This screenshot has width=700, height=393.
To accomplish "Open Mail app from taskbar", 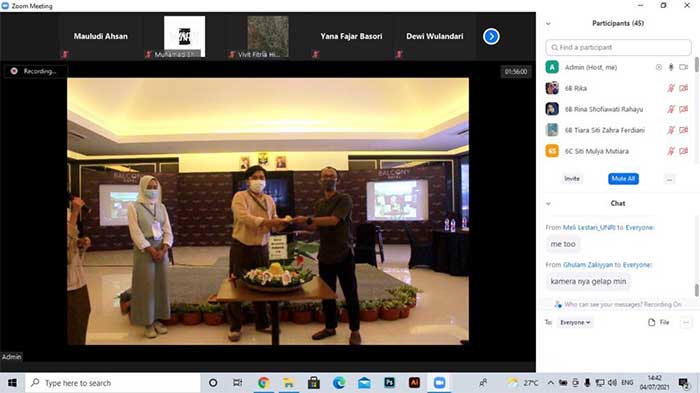I will 364,383.
